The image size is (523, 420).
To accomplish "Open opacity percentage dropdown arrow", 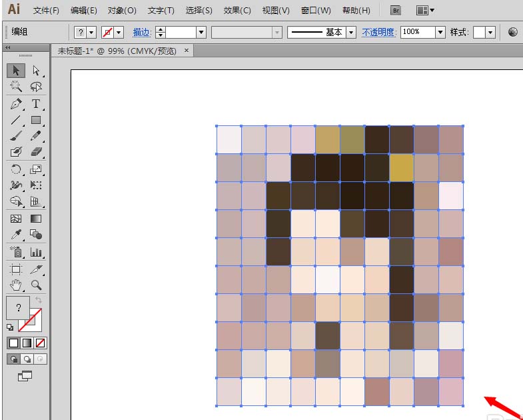I will click(440, 33).
